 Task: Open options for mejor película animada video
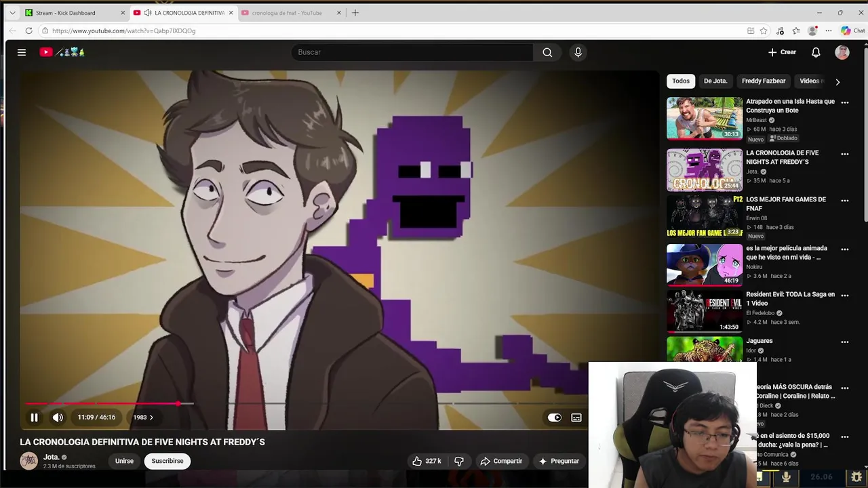coord(845,249)
